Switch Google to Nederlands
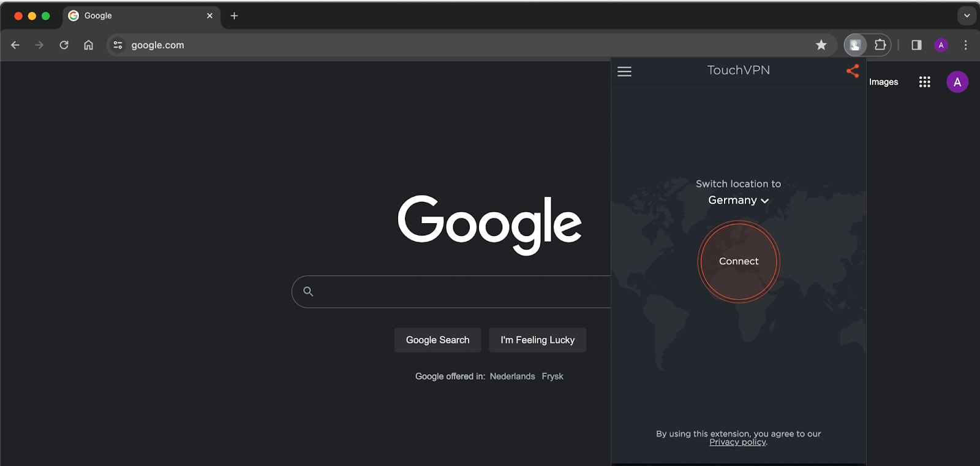The image size is (980, 466). [x=512, y=376]
